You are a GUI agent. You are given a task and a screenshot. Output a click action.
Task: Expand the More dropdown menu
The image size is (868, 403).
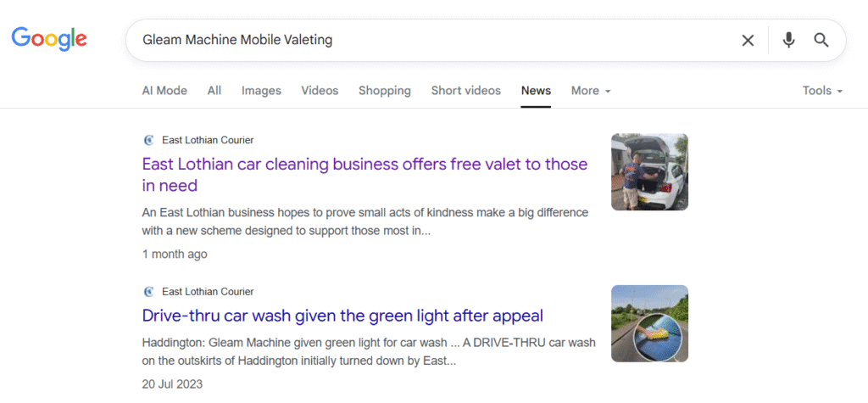click(x=591, y=91)
